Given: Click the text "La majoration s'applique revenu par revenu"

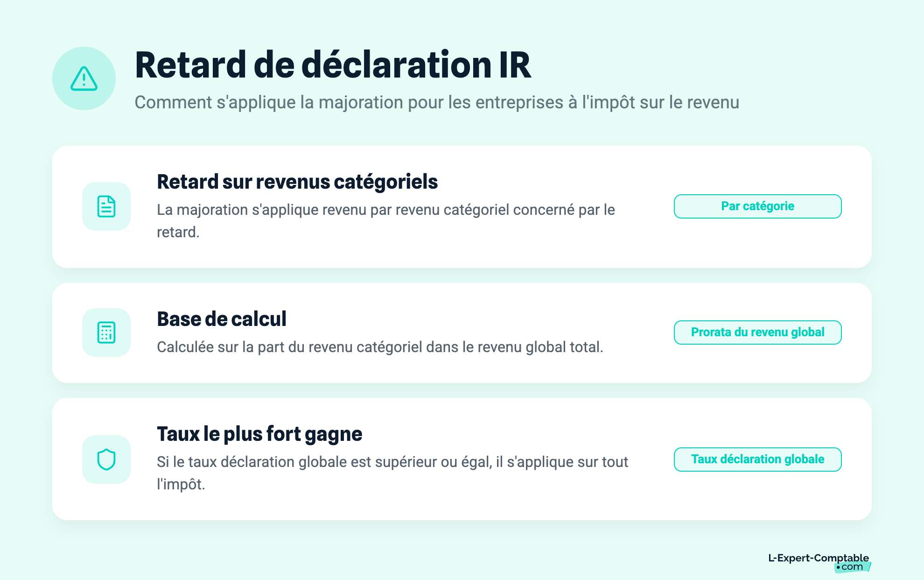Looking at the screenshot, I should (x=299, y=210).
